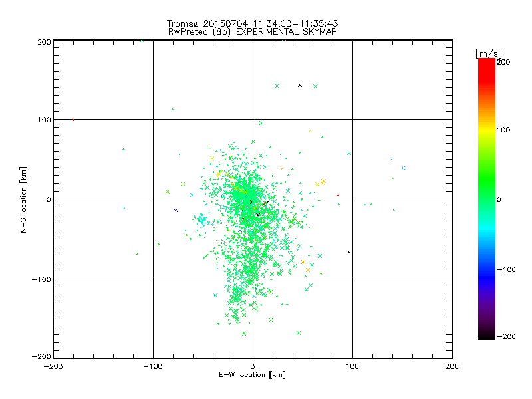Click the light blue X marker at far right
Viewport: 532px width, 399px height.
[x=403, y=168]
